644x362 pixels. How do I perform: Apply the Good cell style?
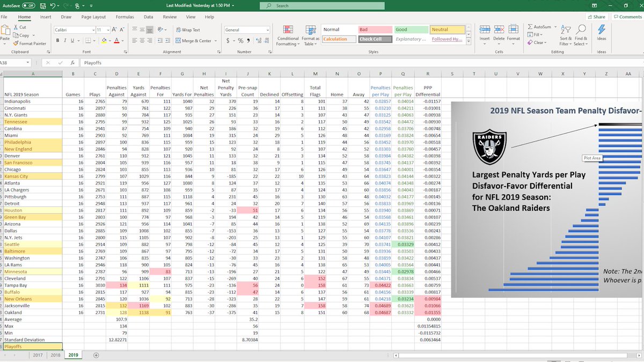pos(411,29)
